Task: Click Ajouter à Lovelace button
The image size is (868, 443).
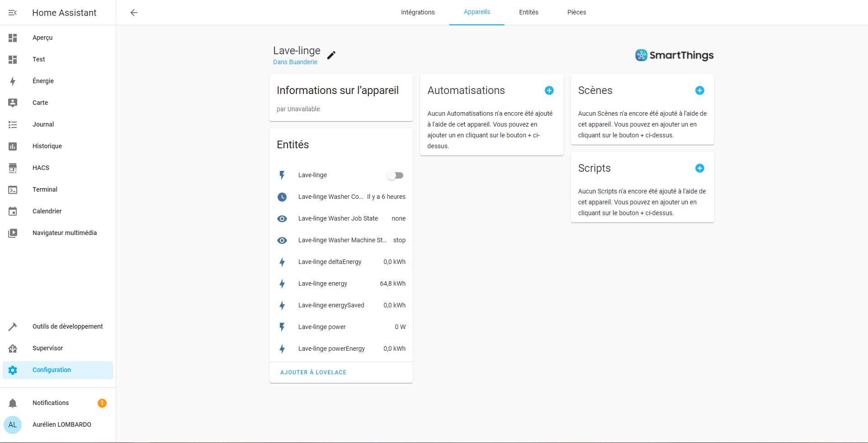Action: click(313, 372)
